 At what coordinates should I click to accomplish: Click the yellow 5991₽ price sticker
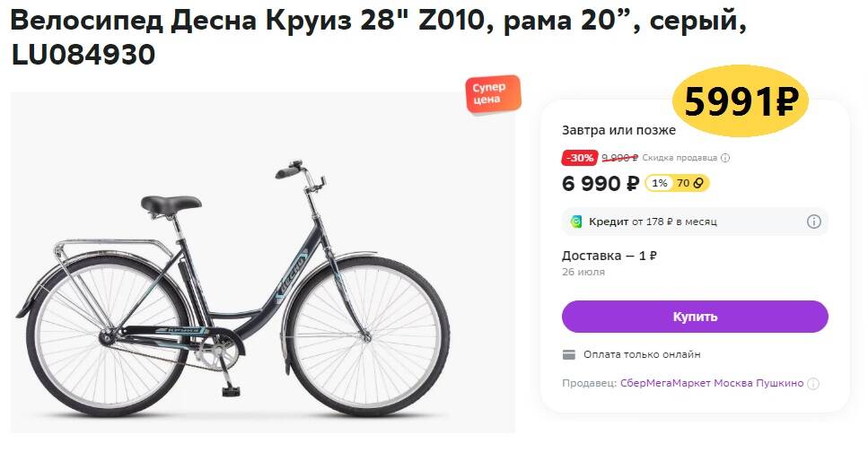pyautogui.click(x=741, y=102)
